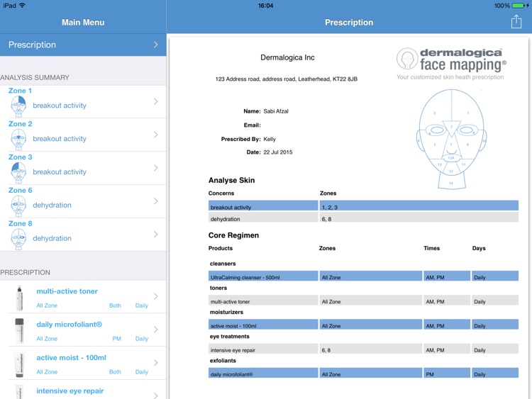Click the Prescription page title
This screenshot has width=532, height=399.
tap(349, 23)
